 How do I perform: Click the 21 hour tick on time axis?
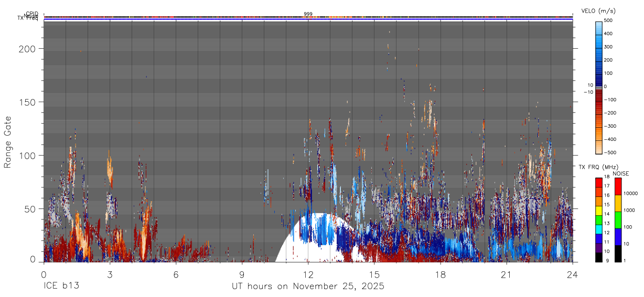506,274
